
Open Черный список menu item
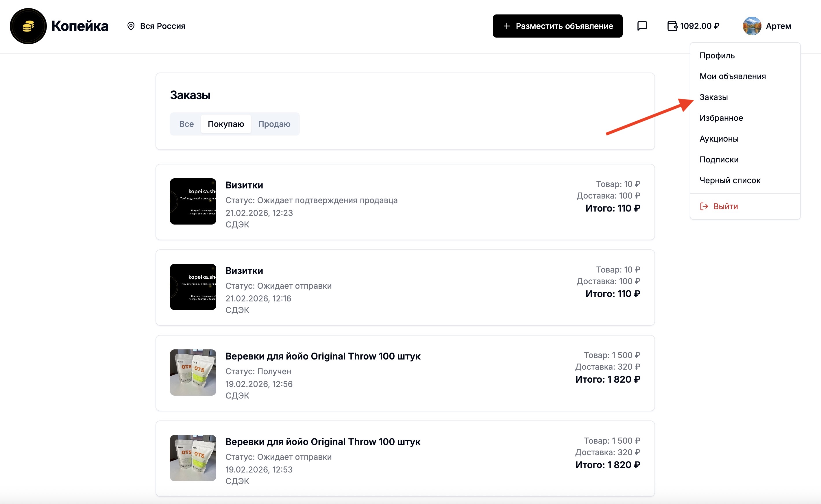coord(730,180)
